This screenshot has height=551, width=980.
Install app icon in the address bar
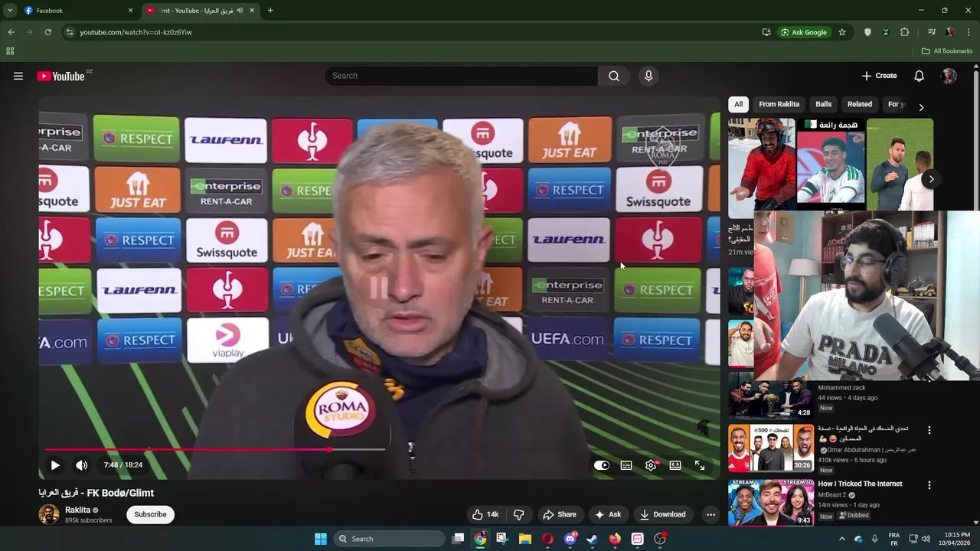[x=766, y=32]
